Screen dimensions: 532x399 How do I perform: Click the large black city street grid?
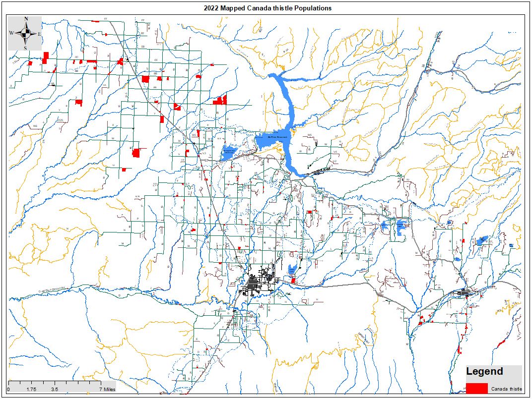(x=260, y=283)
